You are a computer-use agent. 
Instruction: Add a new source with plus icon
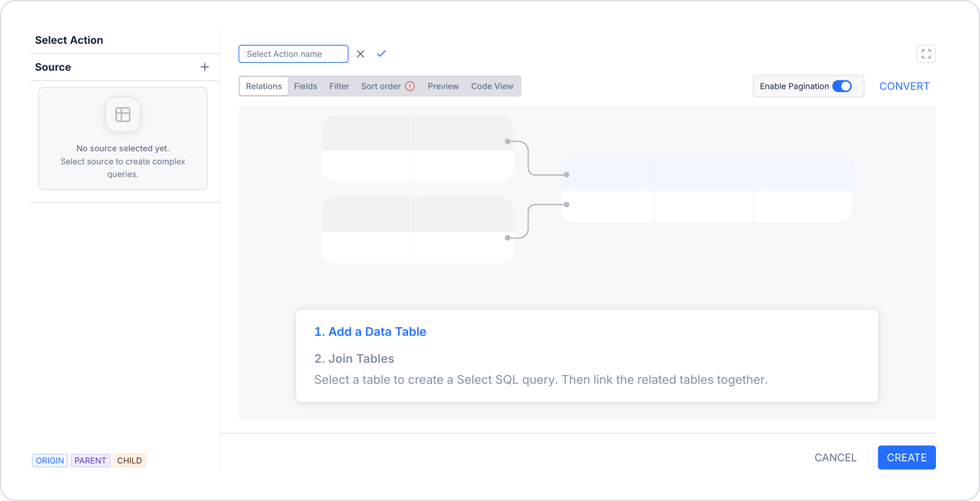tap(205, 67)
